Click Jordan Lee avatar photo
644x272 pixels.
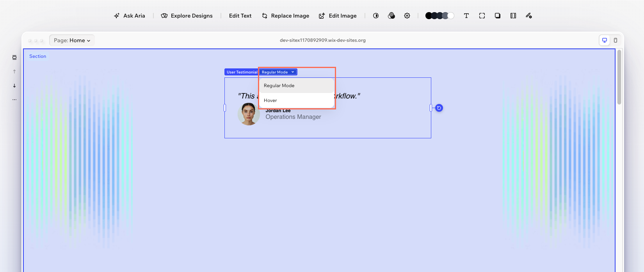coord(249,114)
